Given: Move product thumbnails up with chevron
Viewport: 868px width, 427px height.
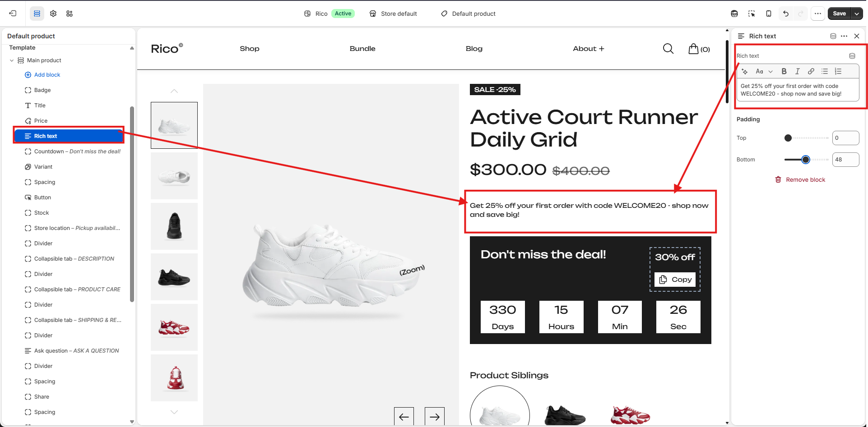Looking at the screenshot, I should click(174, 91).
